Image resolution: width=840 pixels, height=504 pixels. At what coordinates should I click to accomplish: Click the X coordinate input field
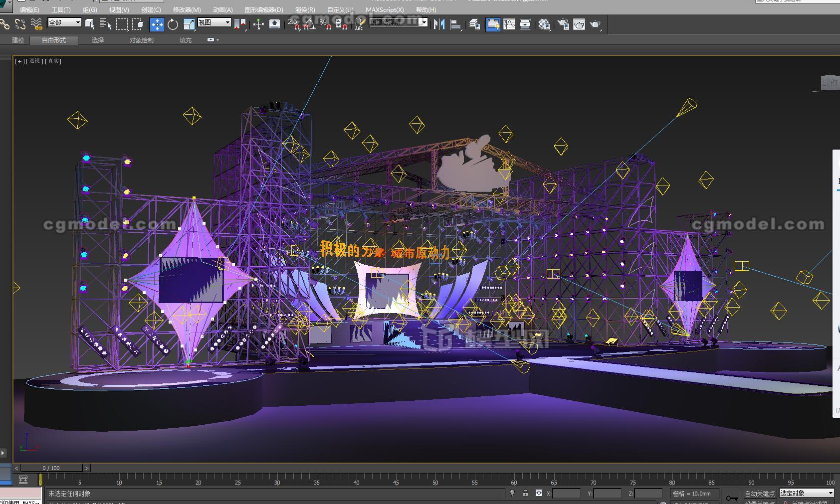567,494
